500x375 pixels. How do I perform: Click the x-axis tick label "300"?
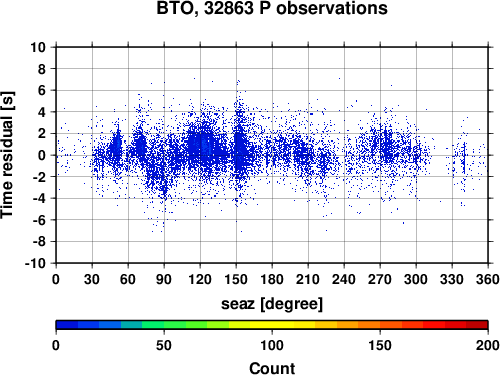[x=416, y=279]
